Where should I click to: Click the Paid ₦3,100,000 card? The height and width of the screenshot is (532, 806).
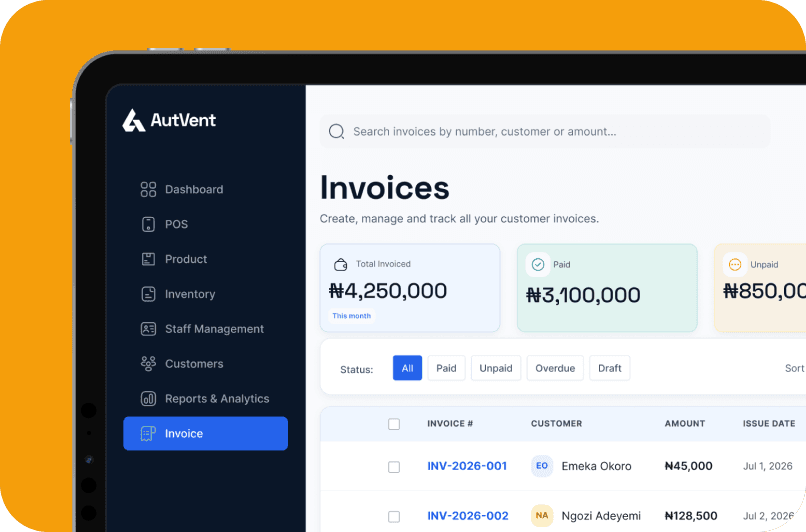point(607,288)
